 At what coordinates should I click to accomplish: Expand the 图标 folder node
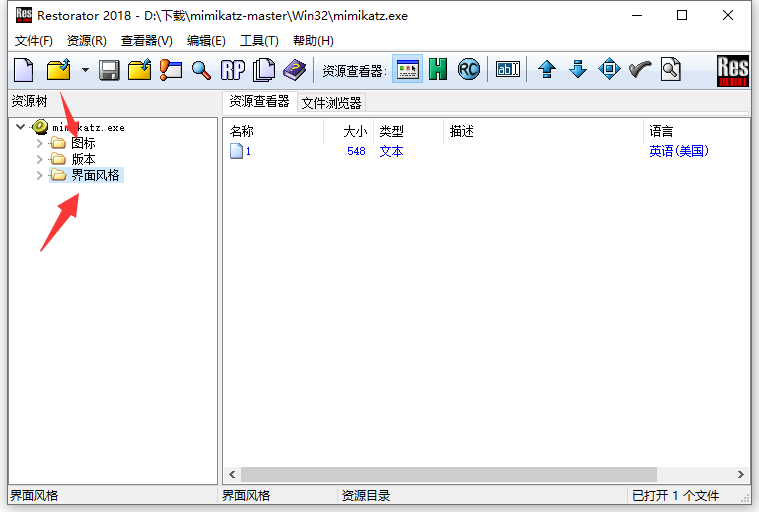40,143
